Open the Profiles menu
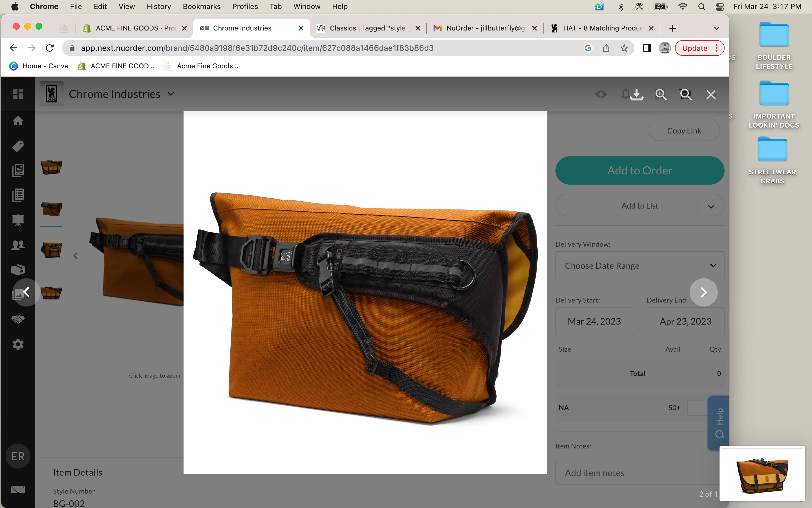This screenshot has height=508, width=812. pos(245,6)
